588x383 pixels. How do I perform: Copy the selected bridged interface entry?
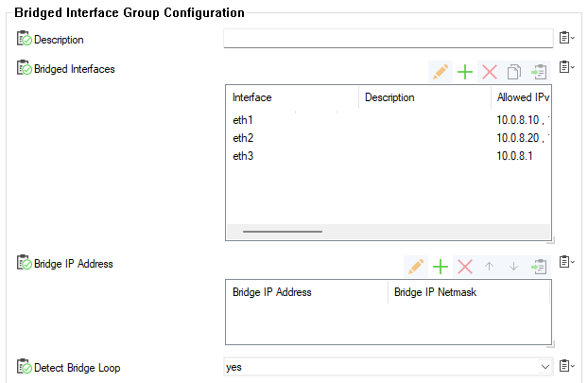(x=514, y=72)
